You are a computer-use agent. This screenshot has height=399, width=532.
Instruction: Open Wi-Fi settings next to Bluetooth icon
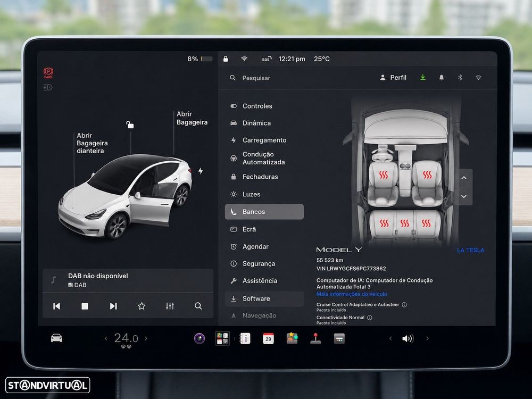point(478,77)
